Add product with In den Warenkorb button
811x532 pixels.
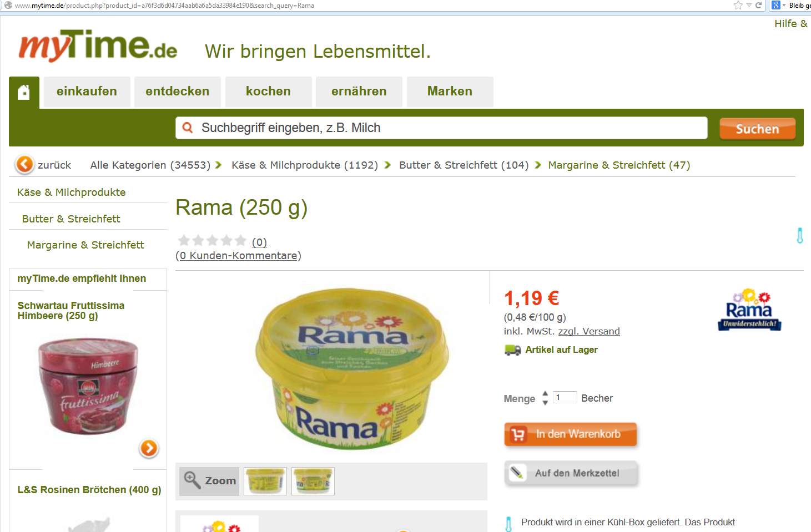tap(571, 434)
